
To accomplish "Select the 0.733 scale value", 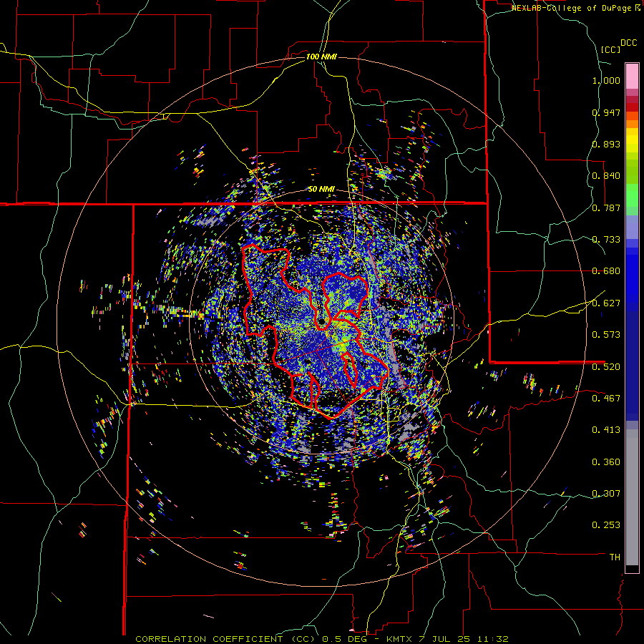I will (606, 240).
